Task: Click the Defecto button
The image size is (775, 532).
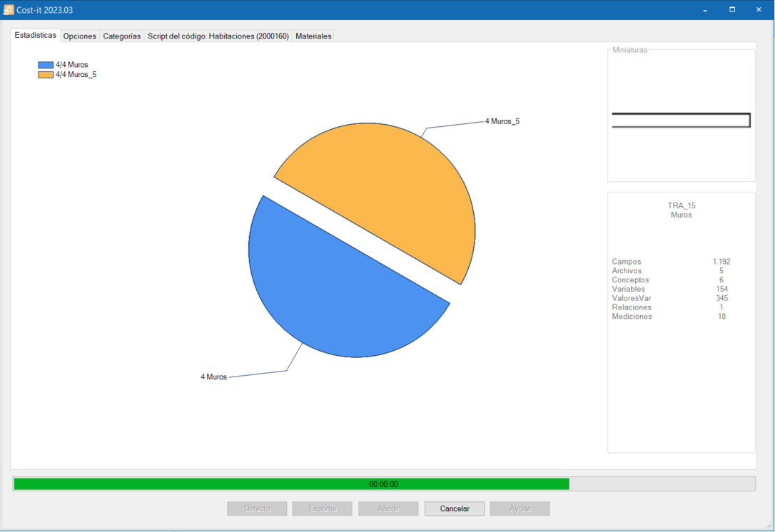Action: [x=257, y=508]
